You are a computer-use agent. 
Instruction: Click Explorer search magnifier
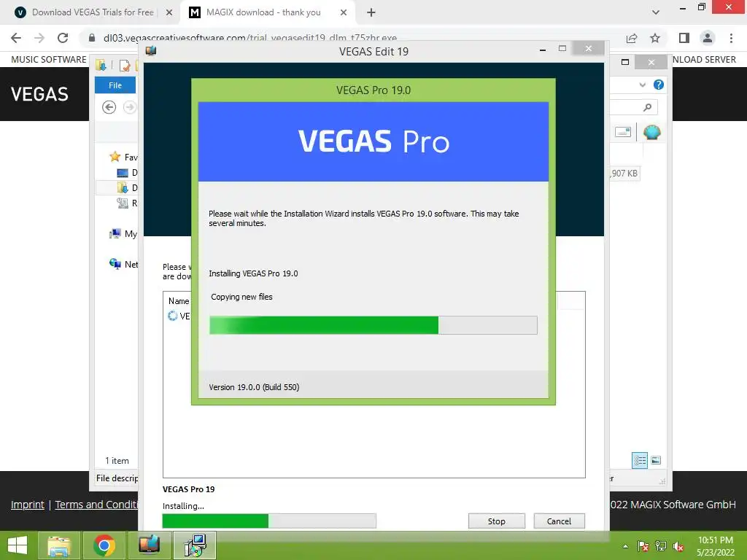[648, 107]
